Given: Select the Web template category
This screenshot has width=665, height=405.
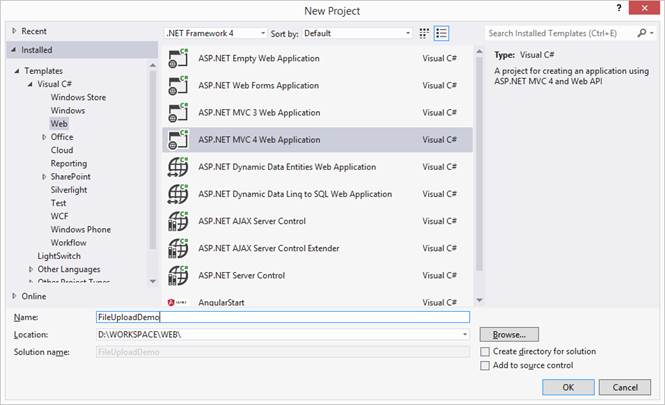Looking at the screenshot, I should [x=59, y=124].
